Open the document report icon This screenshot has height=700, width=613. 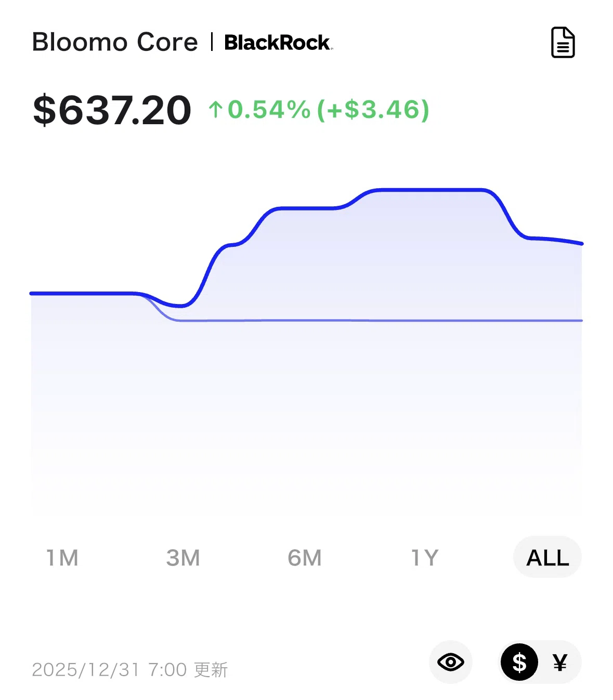[563, 42]
